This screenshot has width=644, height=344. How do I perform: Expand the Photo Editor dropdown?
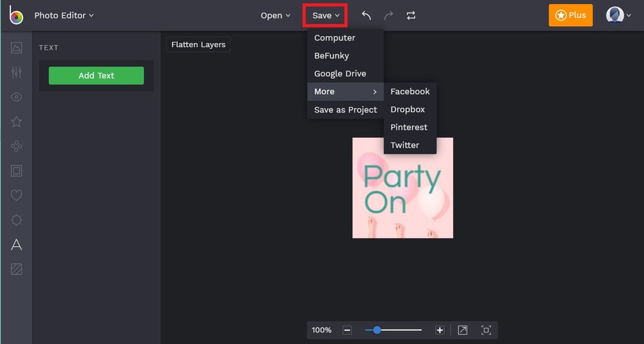click(64, 15)
